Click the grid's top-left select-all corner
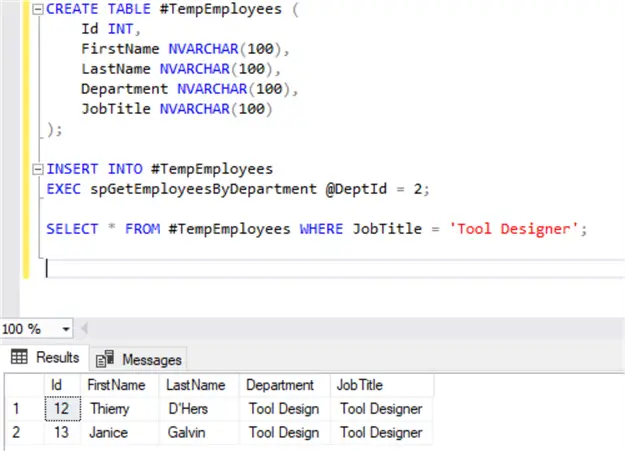The height and width of the screenshot is (451, 625). point(20,384)
